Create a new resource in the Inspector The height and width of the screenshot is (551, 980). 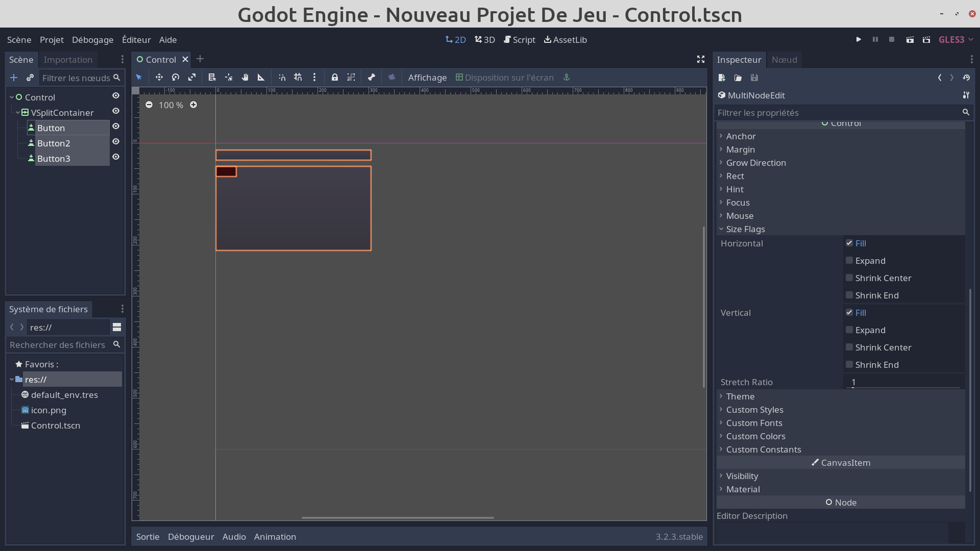click(721, 78)
